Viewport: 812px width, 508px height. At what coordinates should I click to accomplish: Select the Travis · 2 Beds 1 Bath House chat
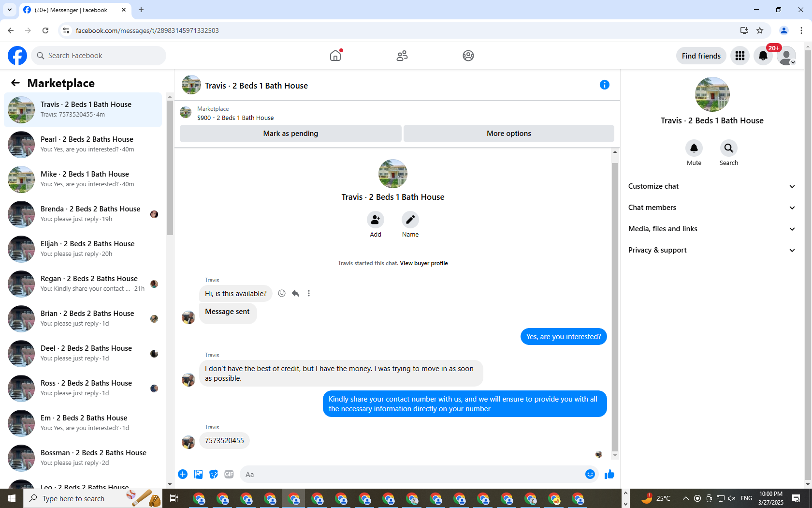(x=83, y=109)
